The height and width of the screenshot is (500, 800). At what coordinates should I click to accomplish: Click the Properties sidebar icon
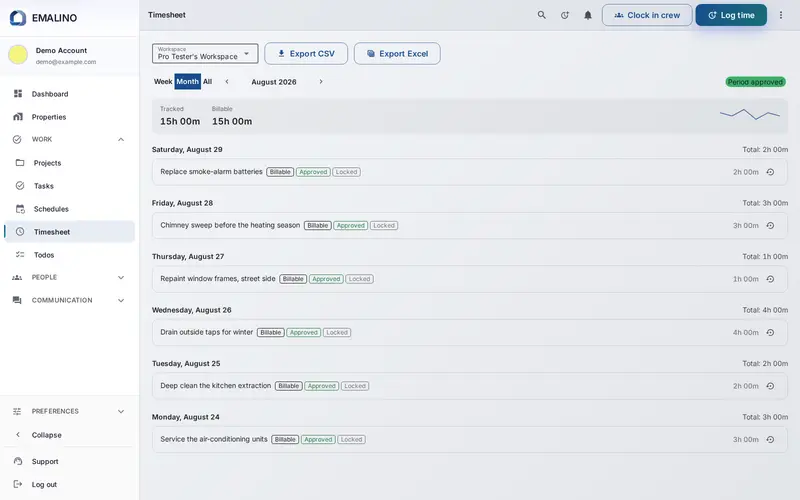[18, 116]
